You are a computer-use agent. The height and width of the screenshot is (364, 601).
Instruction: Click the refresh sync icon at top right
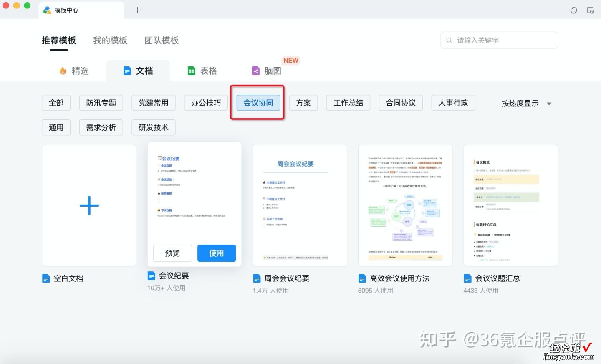574,10
